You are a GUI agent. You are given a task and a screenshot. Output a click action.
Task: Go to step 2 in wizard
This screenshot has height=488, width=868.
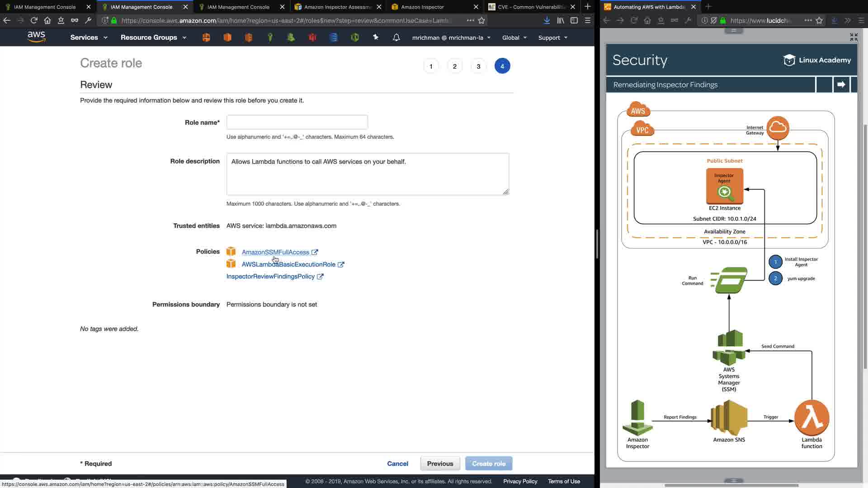tap(454, 66)
